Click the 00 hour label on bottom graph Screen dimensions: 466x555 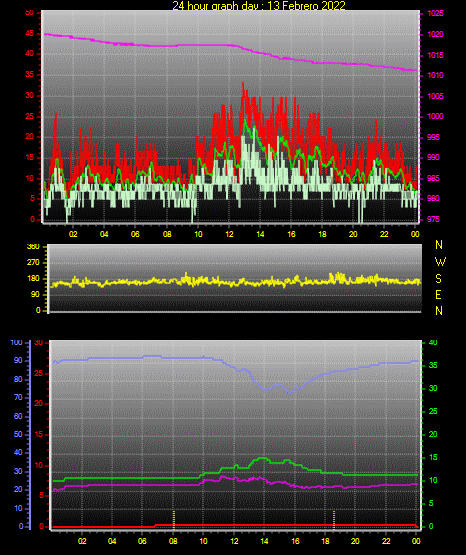click(x=416, y=541)
